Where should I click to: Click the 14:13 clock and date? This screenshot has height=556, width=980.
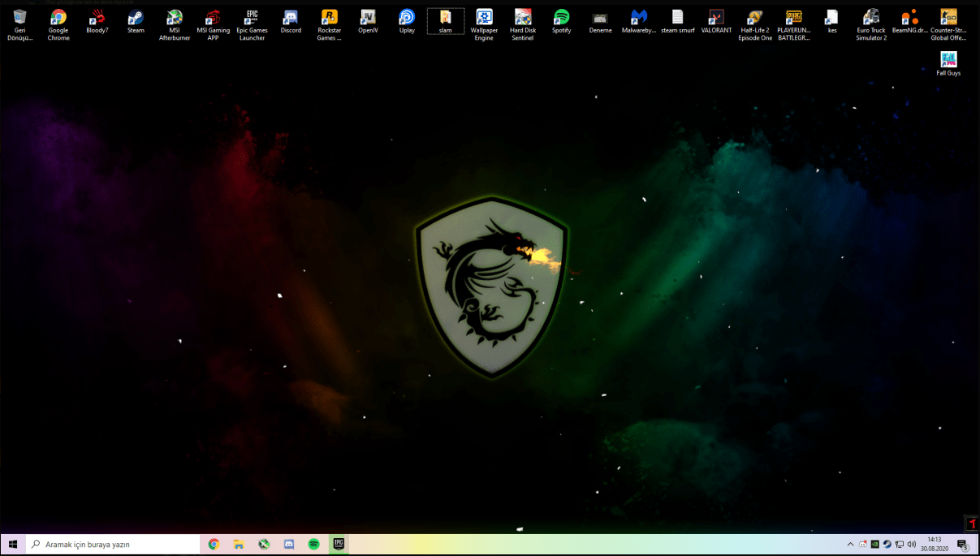(935, 545)
